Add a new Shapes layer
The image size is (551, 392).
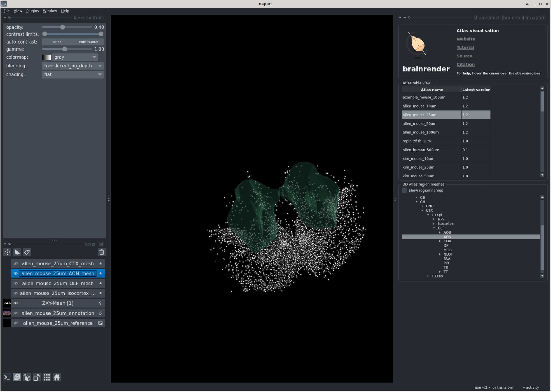pos(17,252)
